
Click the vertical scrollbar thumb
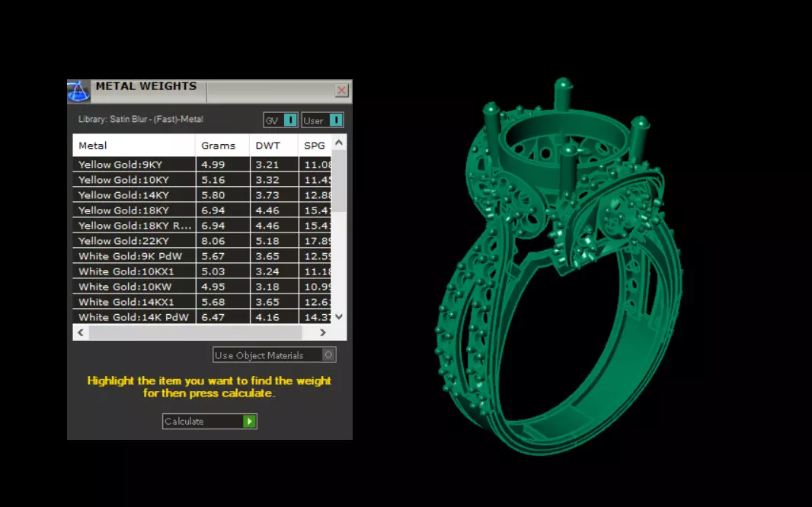click(x=339, y=181)
